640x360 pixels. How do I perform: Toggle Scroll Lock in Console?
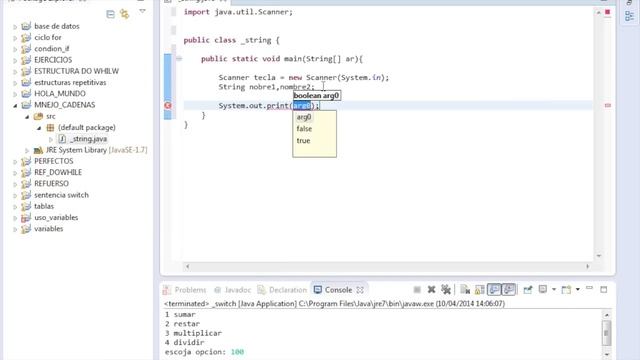click(480, 290)
